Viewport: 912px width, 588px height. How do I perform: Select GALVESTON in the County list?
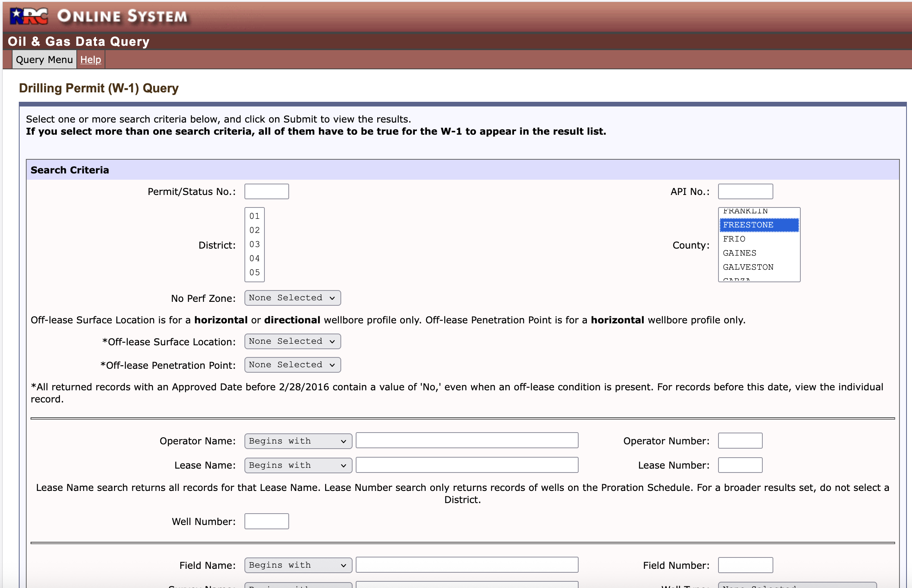[x=748, y=267]
